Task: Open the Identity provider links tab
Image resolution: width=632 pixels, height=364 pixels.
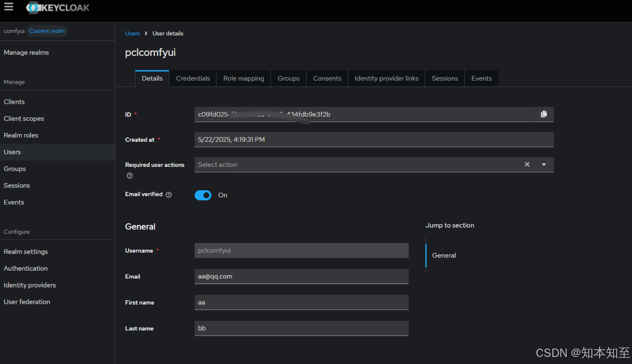Action: 387,78
